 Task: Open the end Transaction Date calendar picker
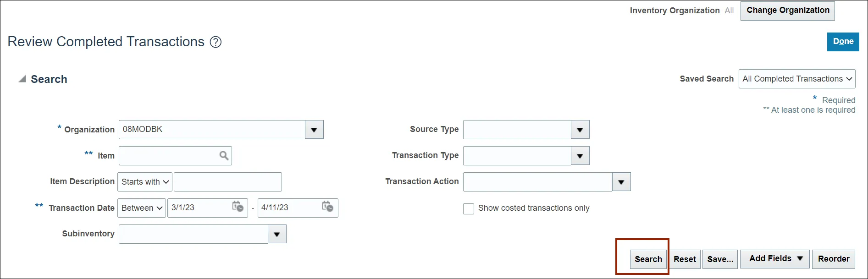(327, 207)
